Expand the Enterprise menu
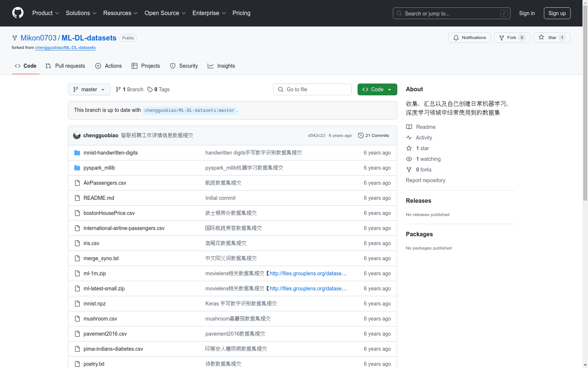 tap(209, 13)
